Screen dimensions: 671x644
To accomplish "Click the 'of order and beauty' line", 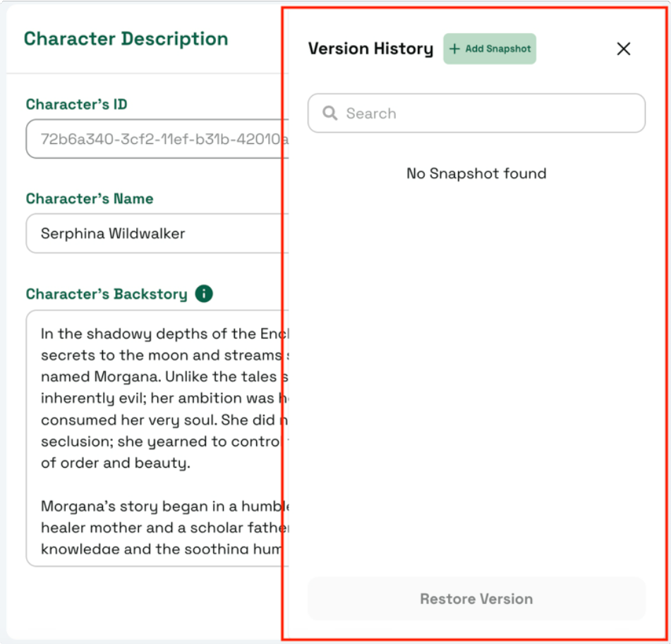I will point(114,463).
